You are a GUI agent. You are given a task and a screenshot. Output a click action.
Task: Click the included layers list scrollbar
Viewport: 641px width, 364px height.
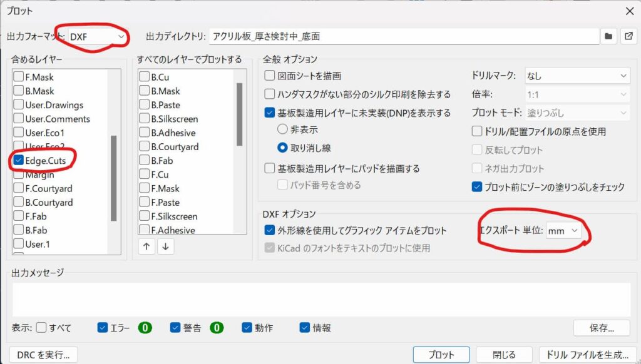tap(113, 178)
